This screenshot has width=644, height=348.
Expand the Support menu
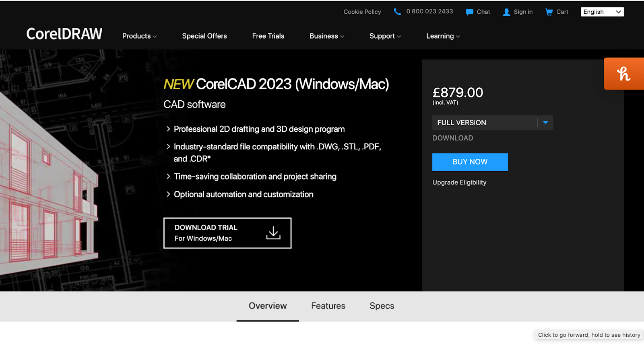click(x=385, y=36)
